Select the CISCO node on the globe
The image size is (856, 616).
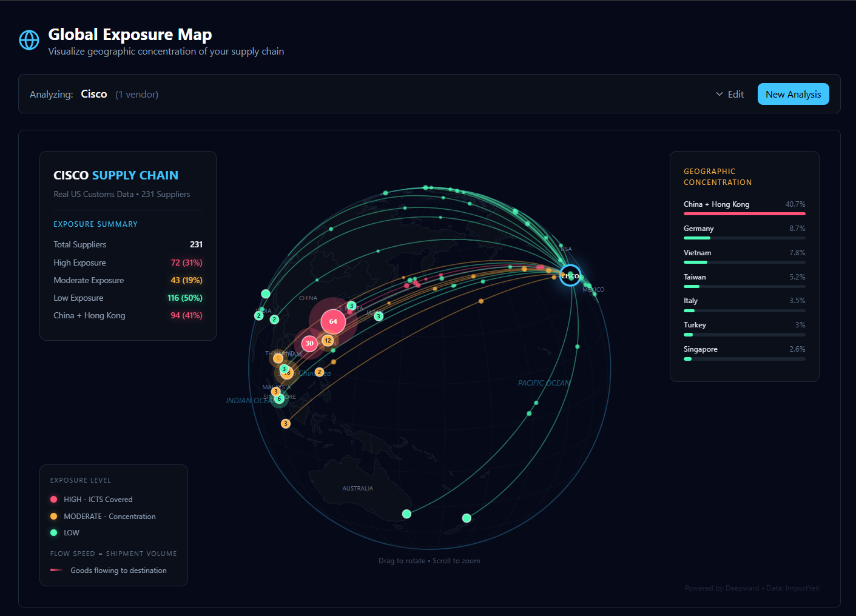570,275
